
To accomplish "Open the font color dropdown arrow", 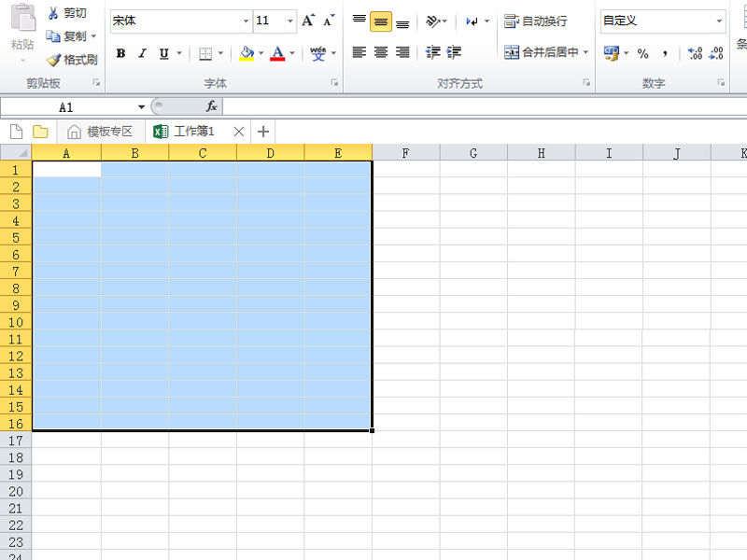I will pyautogui.click(x=292, y=53).
